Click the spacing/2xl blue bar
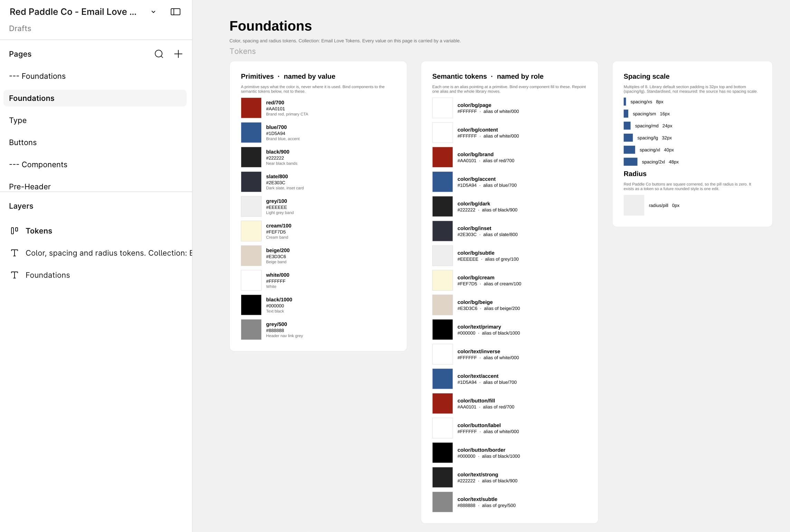Screen dimensions: 790x532 pos(630,162)
